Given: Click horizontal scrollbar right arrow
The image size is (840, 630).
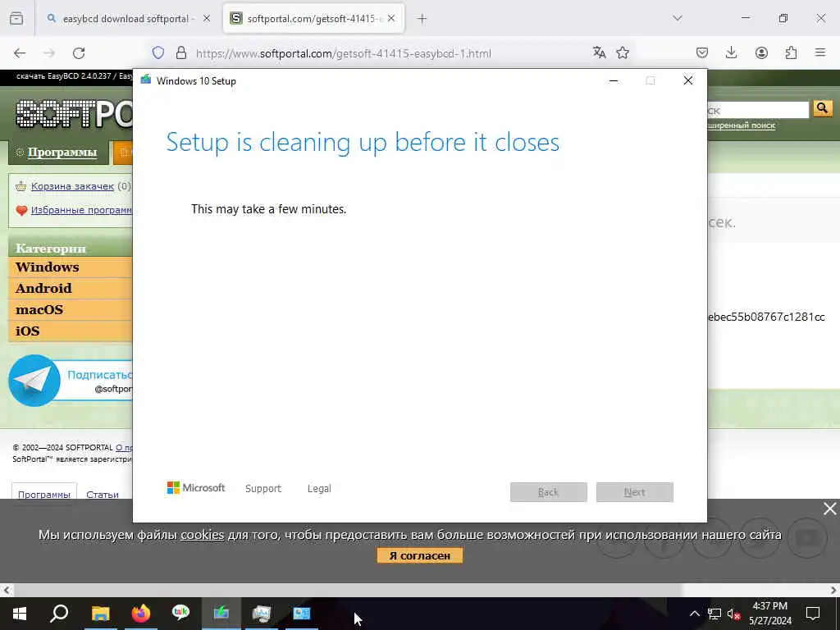Looking at the screenshot, I should click(x=833, y=591).
